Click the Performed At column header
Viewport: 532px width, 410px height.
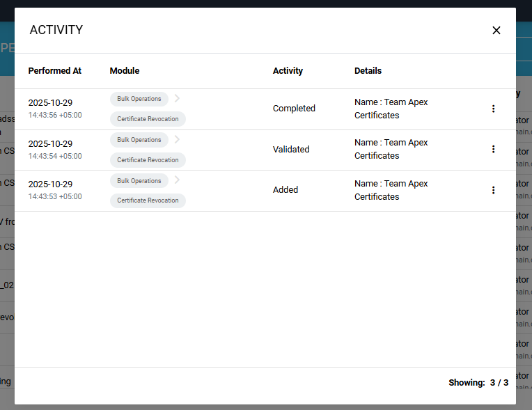(x=55, y=71)
